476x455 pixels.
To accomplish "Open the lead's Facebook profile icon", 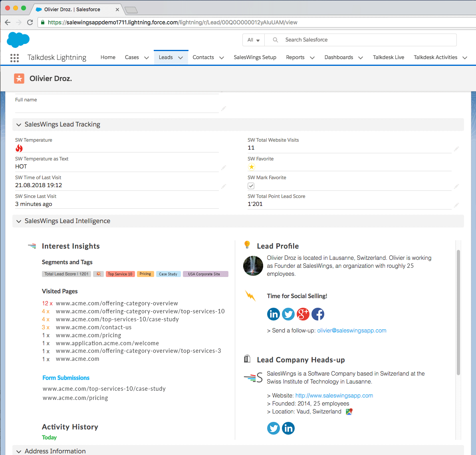I will point(318,314).
